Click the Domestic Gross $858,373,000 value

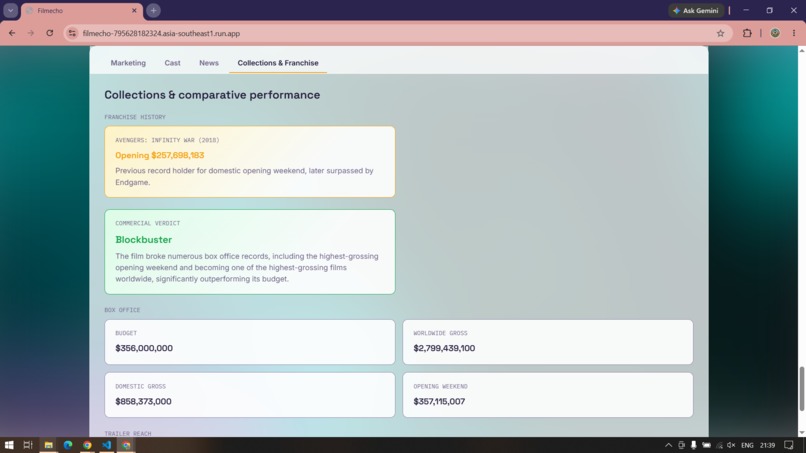[143, 402]
